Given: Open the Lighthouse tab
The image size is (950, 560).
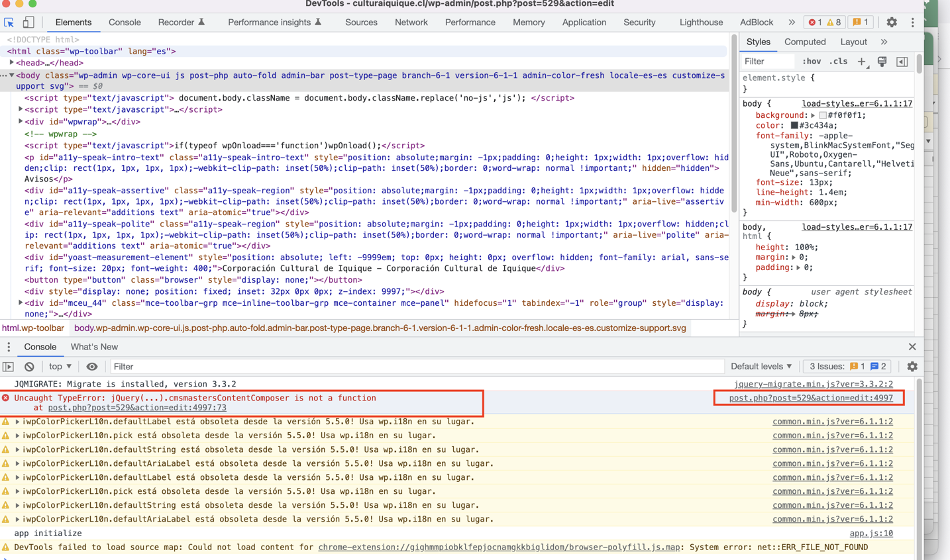Looking at the screenshot, I should (x=701, y=23).
